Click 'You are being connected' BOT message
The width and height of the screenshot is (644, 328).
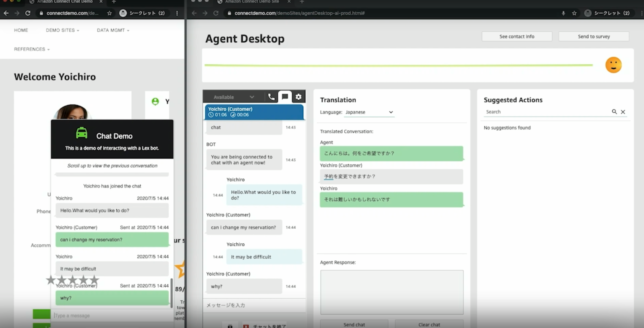coord(244,160)
